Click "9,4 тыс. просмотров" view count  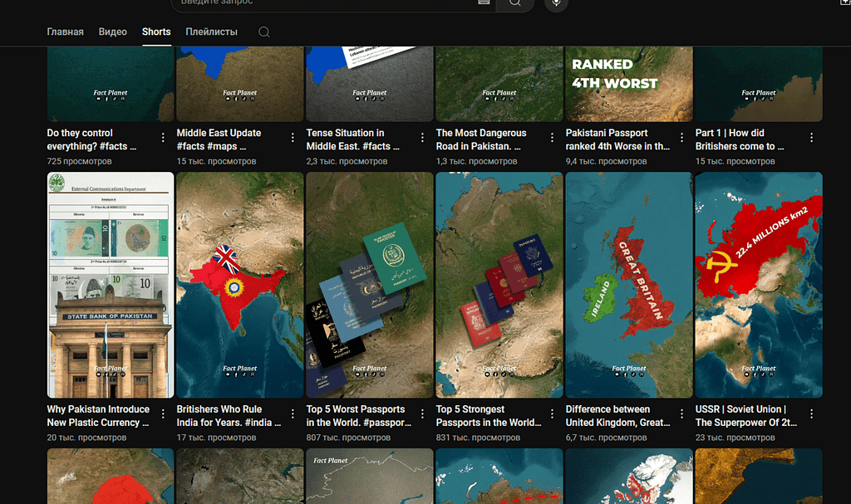coord(606,161)
